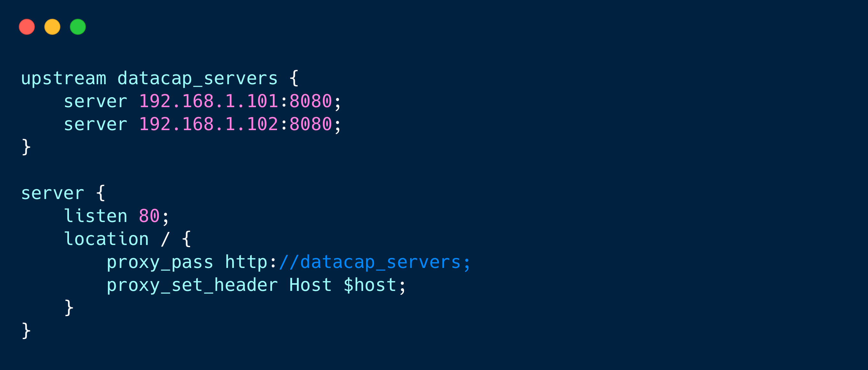This screenshot has width=868, height=370.
Task: Click port 8080 on the first server line
Action: click(x=311, y=101)
